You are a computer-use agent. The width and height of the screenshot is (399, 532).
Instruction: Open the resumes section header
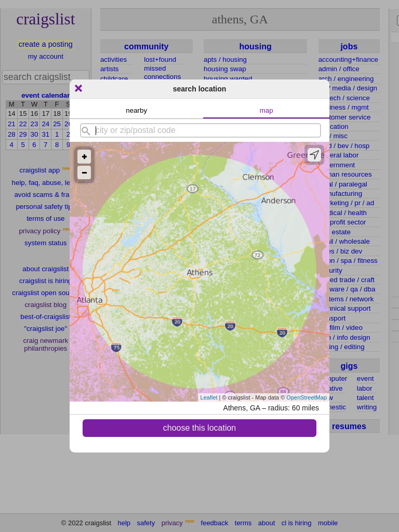[x=349, y=427]
